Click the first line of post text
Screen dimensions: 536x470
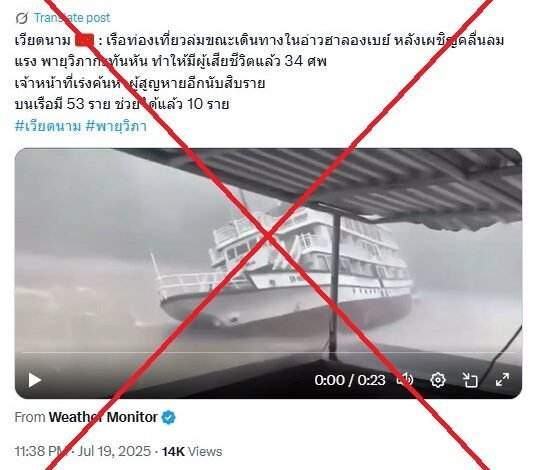click(259, 41)
